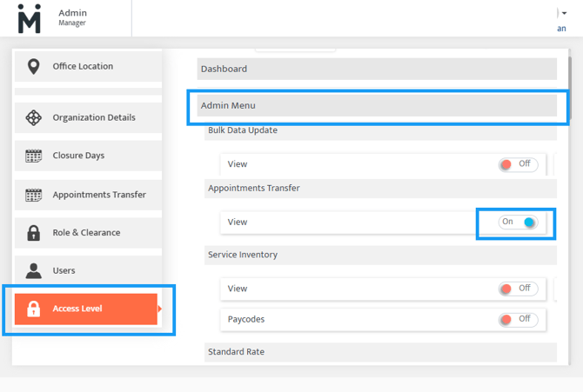
Task: Expand the Dashboard section
Action: [x=377, y=69]
